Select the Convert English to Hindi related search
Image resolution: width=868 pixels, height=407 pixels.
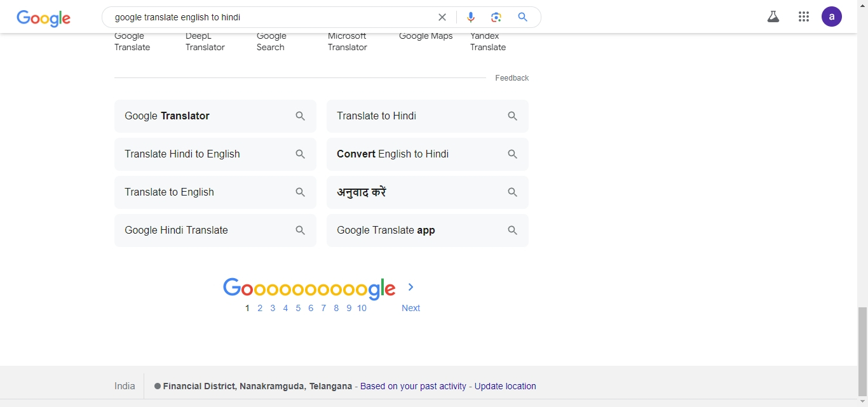(x=428, y=154)
